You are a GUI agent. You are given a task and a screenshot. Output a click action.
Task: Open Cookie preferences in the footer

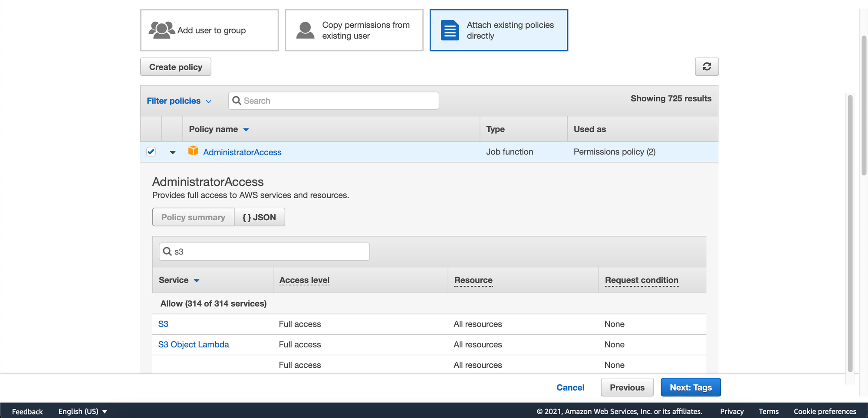point(825,411)
